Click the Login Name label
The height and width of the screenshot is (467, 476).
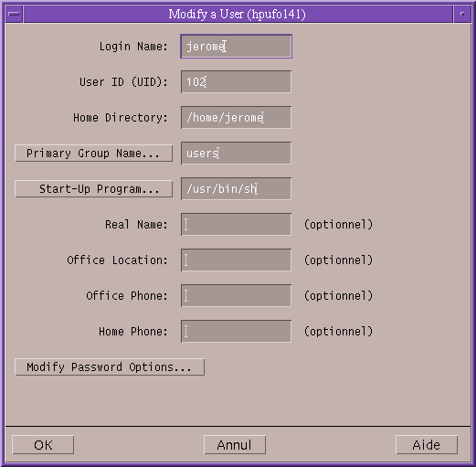click(x=133, y=47)
